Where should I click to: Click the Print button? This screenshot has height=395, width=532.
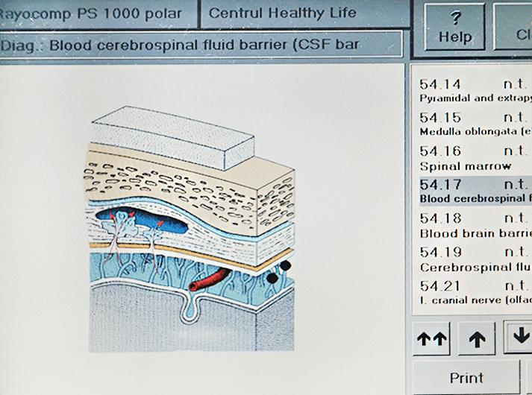click(466, 378)
